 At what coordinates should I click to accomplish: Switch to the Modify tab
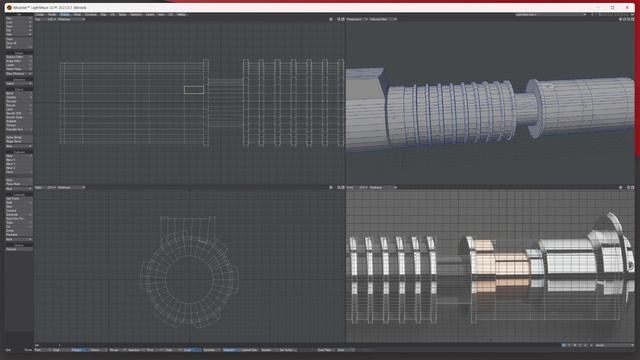(x=52, y=15)
